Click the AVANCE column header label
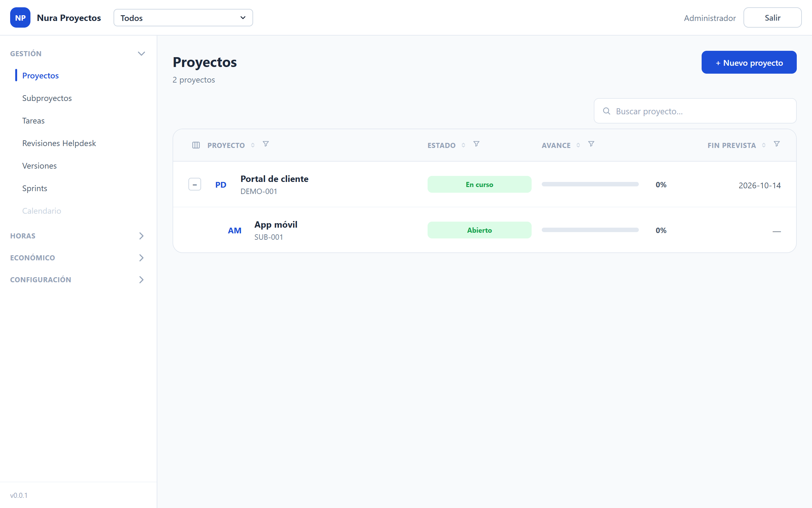 (556, 145)
